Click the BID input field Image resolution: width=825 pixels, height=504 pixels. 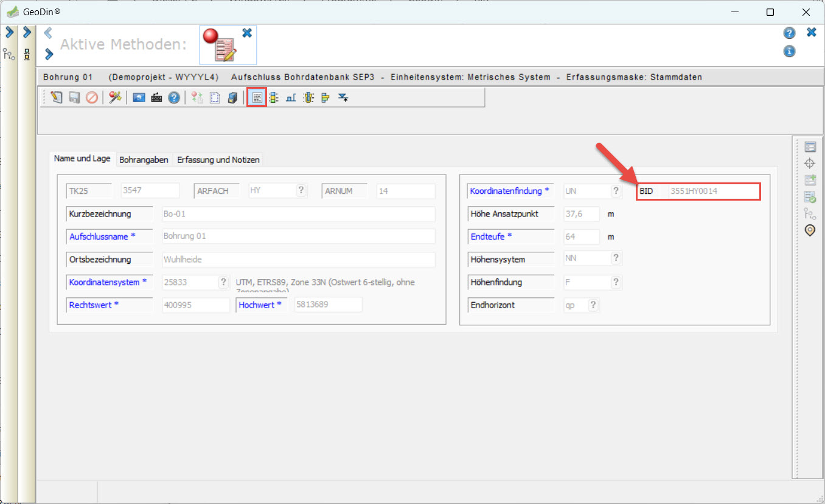click(x=713, y=191)
